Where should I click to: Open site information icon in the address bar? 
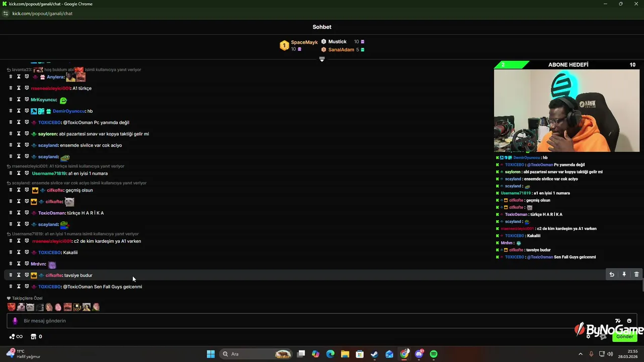point(6,14)
